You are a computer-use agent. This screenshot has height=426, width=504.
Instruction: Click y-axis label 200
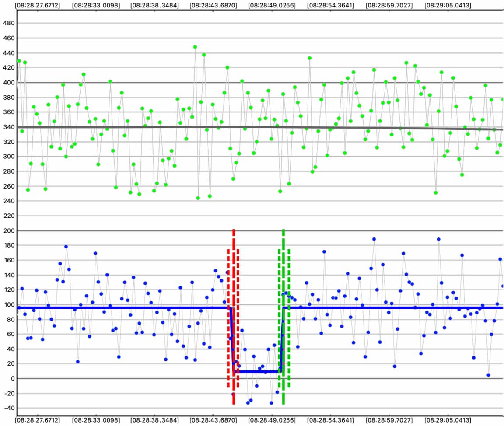click(x=9, y=230)
